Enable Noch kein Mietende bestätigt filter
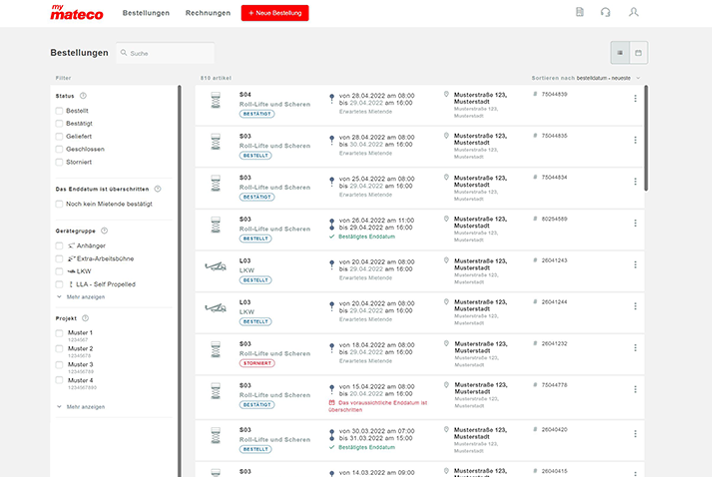This screenshot has height=478, width=713. click(x=59, y=204)
